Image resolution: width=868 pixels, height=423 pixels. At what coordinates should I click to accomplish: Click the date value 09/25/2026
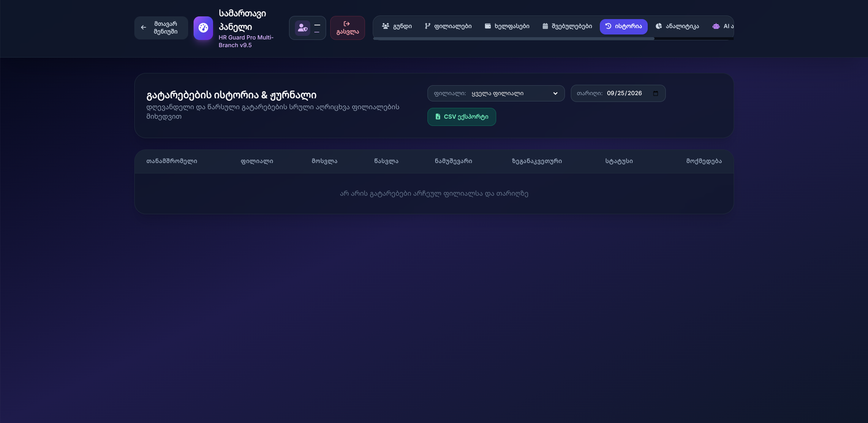[624, 93]
